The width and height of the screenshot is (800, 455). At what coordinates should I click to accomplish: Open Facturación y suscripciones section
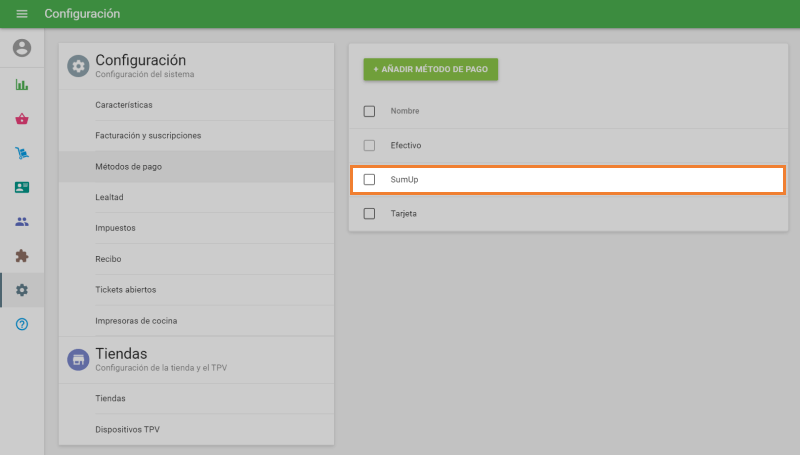point(148,135)
